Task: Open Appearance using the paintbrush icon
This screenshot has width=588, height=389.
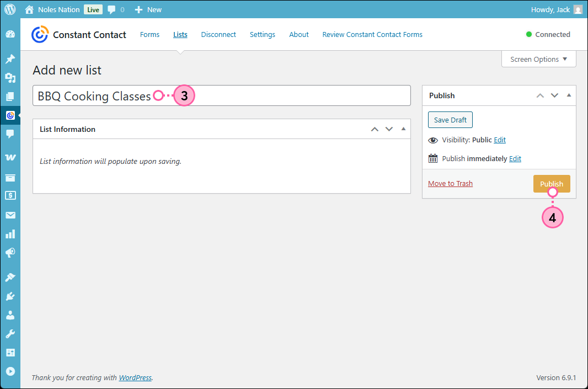Action: [10, 277]
